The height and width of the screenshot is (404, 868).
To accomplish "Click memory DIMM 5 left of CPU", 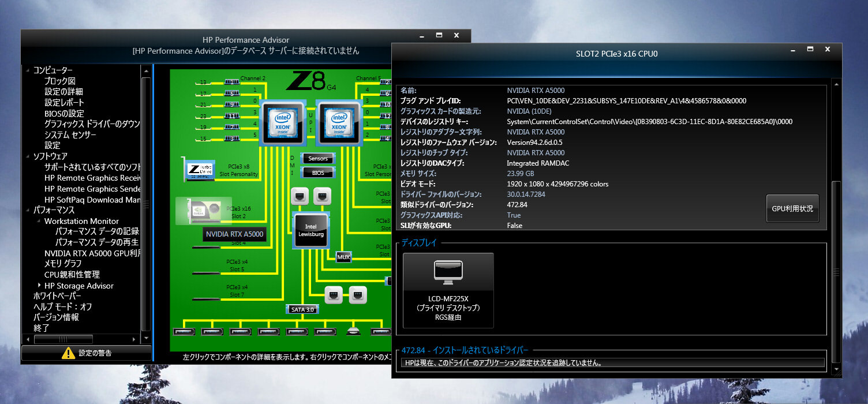I will pyautogui.click(x=231, y=94).
